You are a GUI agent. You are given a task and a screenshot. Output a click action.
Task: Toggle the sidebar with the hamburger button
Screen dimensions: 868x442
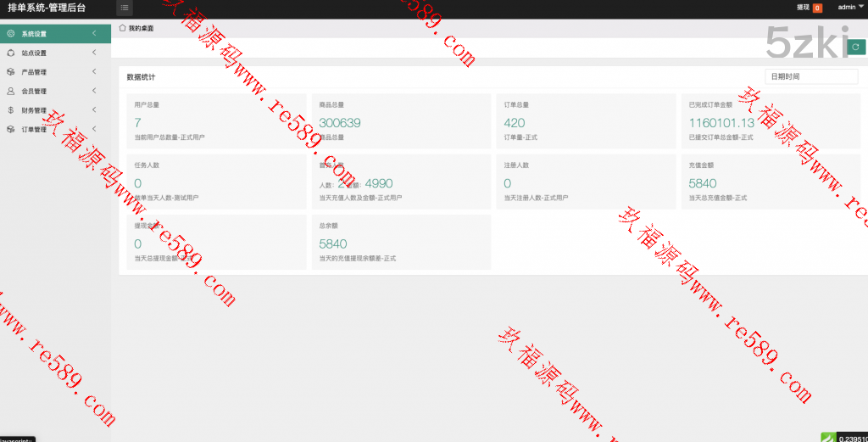tap(125, 8)
